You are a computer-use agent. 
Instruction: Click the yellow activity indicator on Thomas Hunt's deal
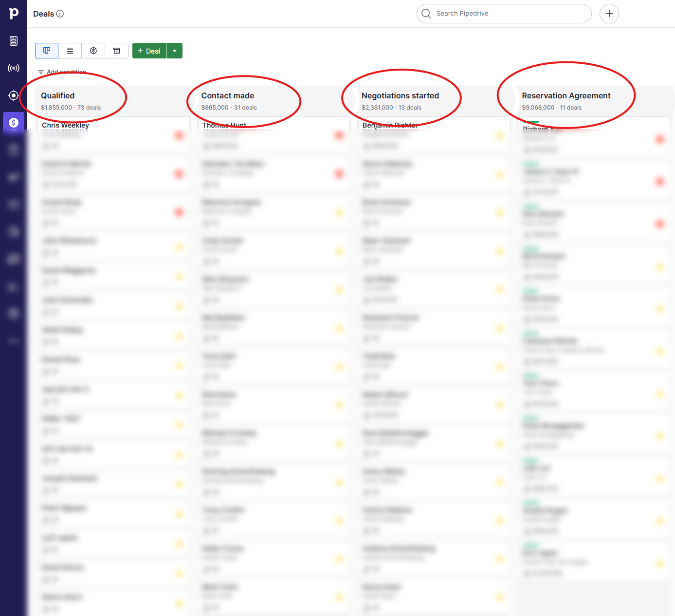point(339,135)
